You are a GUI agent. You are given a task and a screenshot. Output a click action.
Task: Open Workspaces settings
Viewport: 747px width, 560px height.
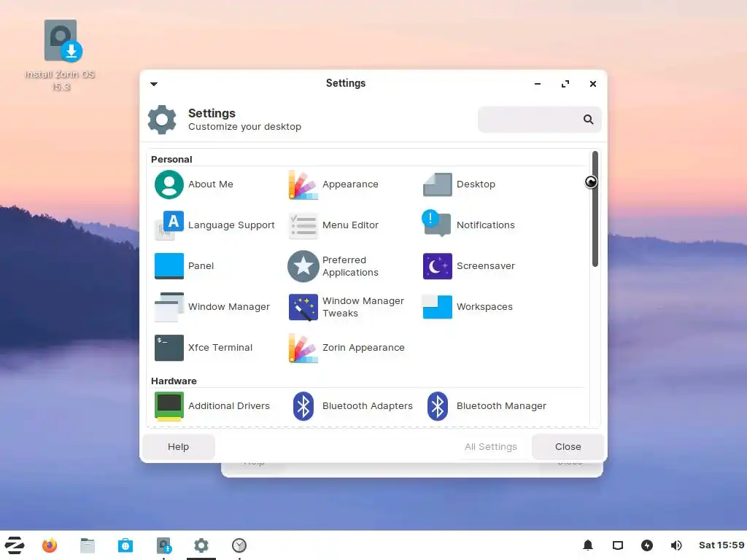tap(468, 307)
